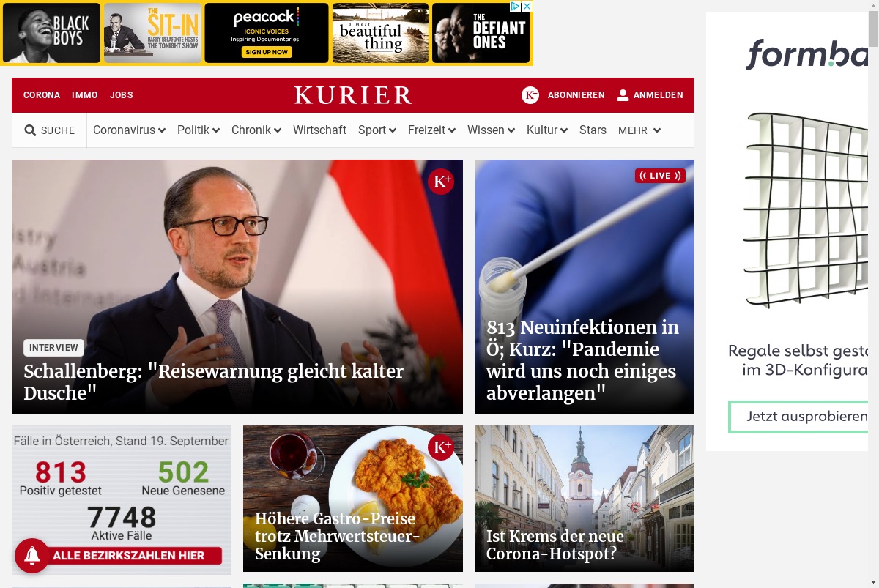Open the MEHR dropdown menu

[639, 130]
